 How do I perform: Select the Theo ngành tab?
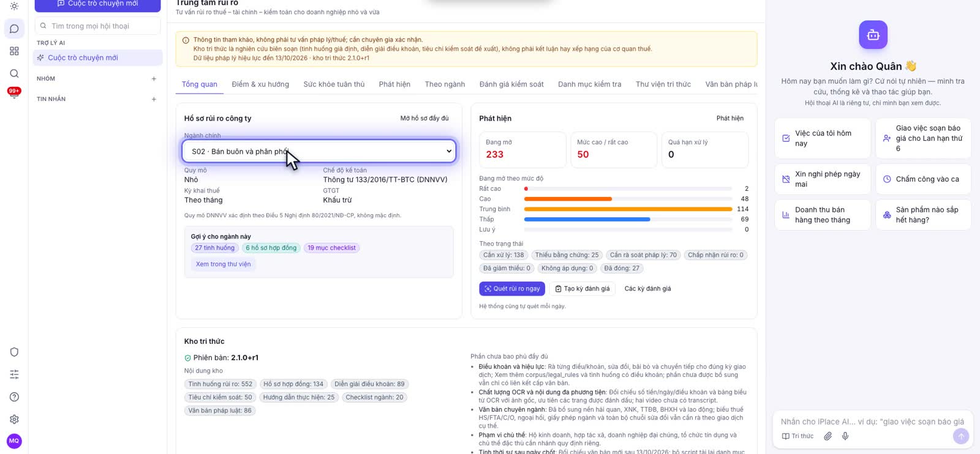click(445, 84)
